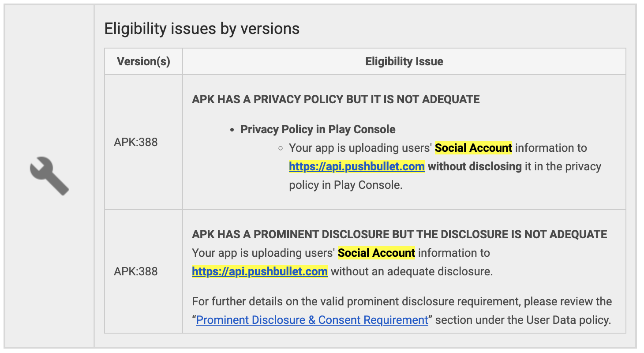
Task: Click the Privacy Policy in Play Console bullet
Action: [318, 129]
